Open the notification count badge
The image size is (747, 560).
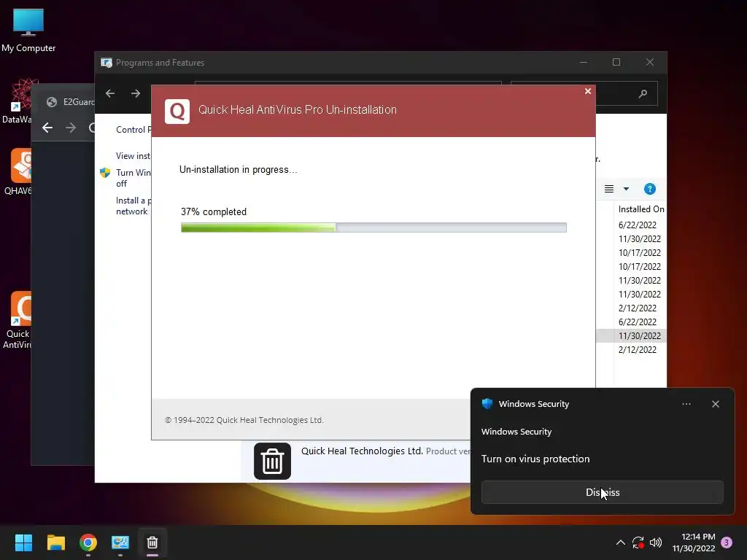[727, 542]
